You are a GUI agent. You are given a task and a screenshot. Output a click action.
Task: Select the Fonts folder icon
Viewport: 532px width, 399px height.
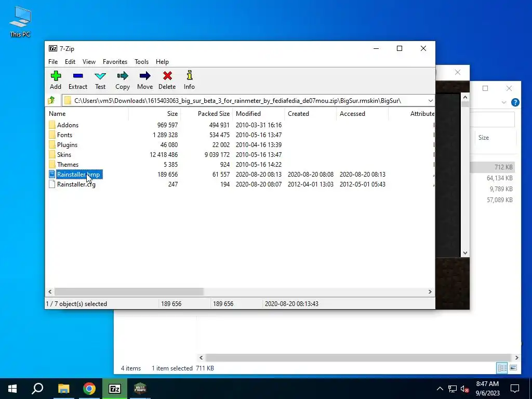pos(52,135)
